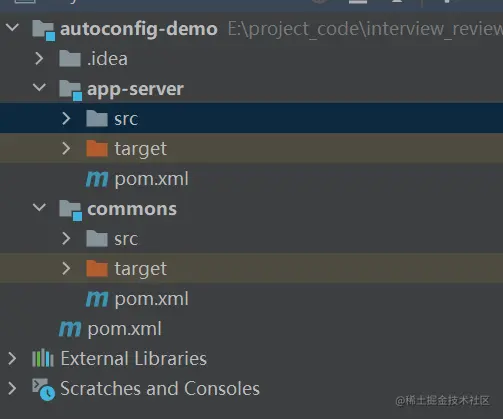Collapse the commons module chevron
The image size is (503, 419).
pos(39,207)
